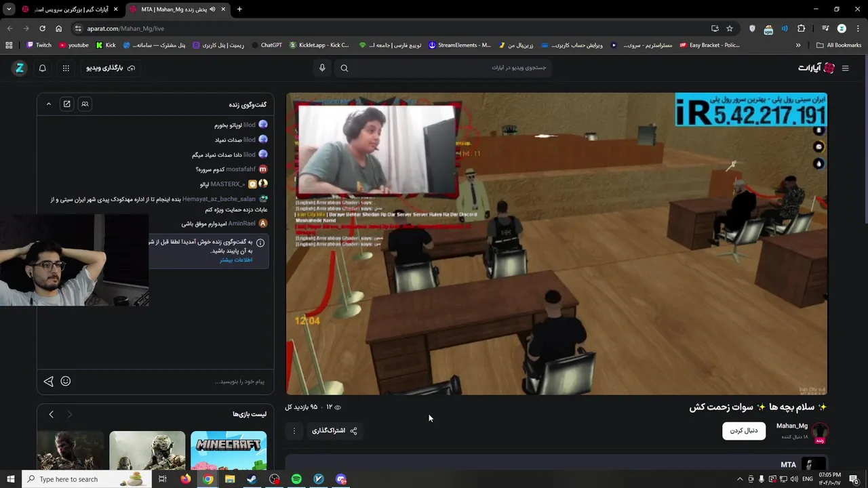Open the browser apps shortcut grid

[x=9, y=45]
